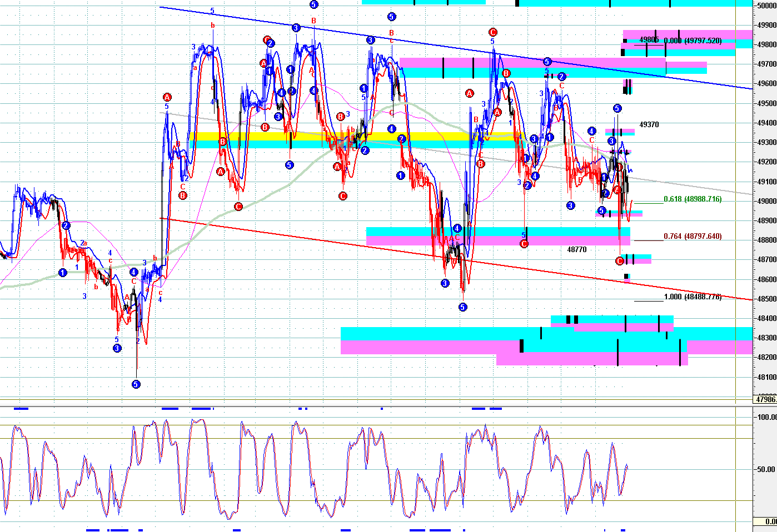
Task: Select the 0.618 (48988.716) Fibonacci level label
Action: click(x=693, y=199)
